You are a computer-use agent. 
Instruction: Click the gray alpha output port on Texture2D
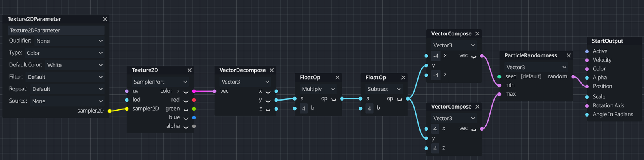(194, 126)
